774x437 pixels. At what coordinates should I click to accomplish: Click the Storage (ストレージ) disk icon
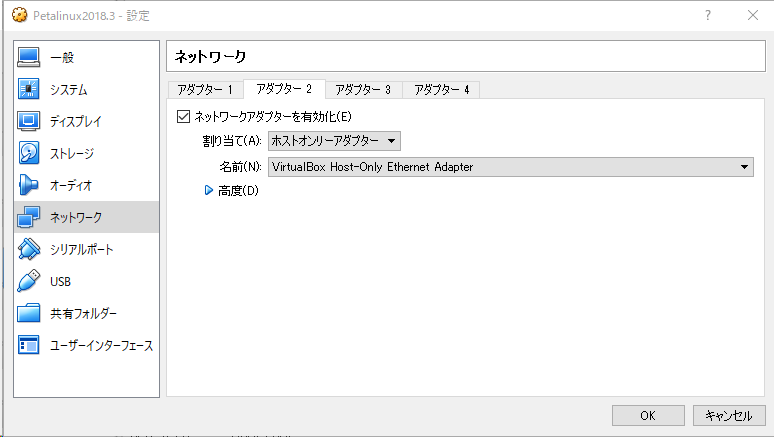(x=29, y=154)
